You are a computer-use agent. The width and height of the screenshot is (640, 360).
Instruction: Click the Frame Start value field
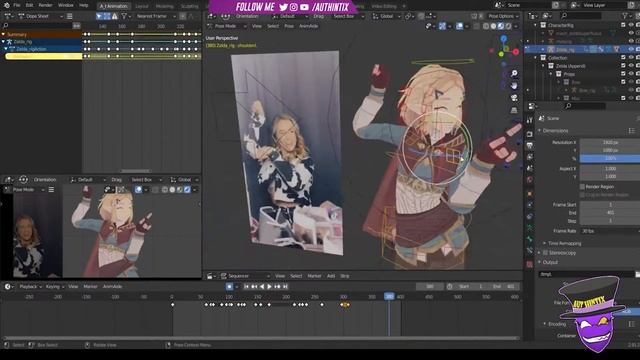[x=610, y=204]
